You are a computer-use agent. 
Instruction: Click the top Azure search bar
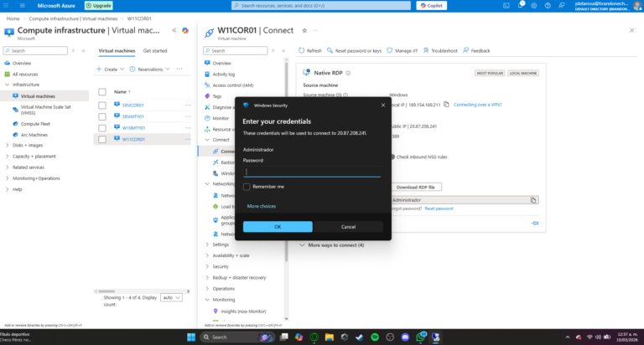tap(321, 5)
